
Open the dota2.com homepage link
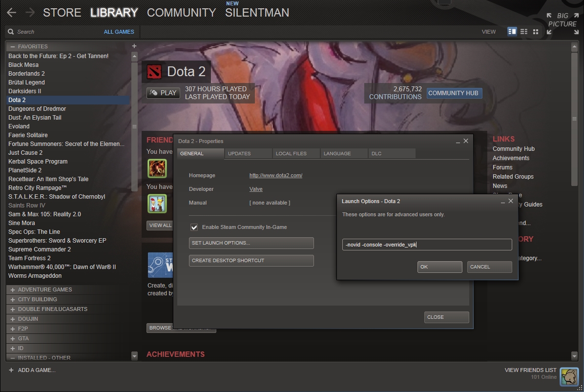tap(275, 175)
